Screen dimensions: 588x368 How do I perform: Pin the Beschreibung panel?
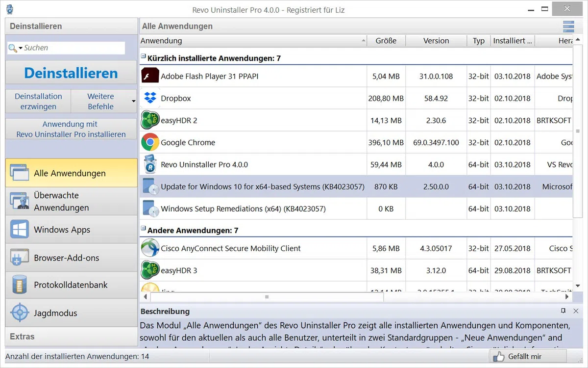[563, 311]
